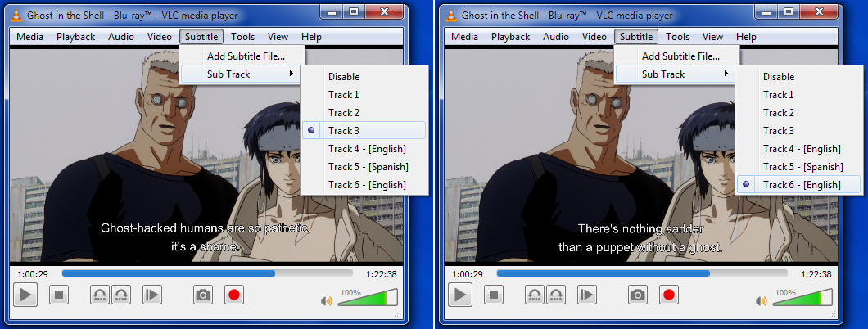Choose Disable subtitles in right window
The height and width of the screenshot is (329, 868).
coord(798,77)
